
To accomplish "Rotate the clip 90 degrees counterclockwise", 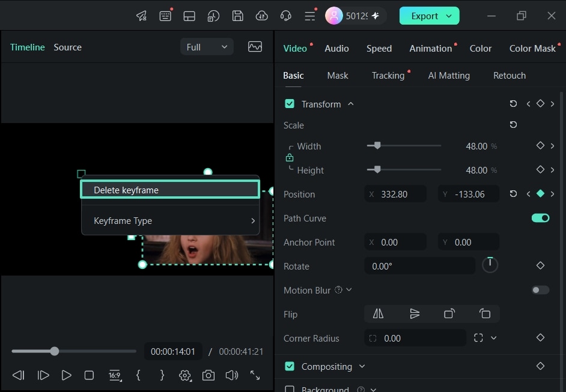I will click(x=485, y=314).
